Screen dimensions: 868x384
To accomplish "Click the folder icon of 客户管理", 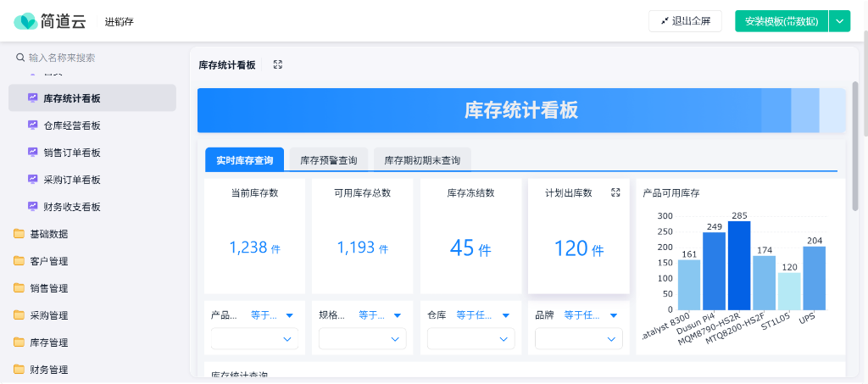I will tap(19, 260).
